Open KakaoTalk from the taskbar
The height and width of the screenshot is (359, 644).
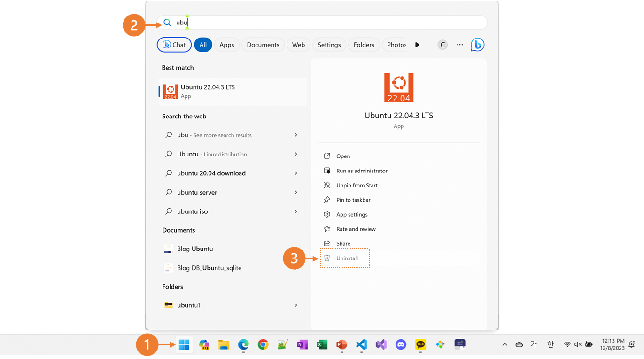click(420, 344)
